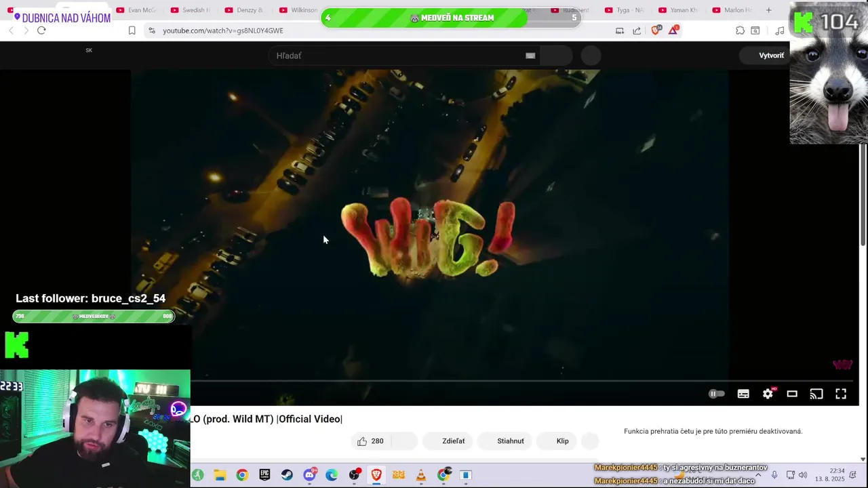
Task: Enter fullscreen mode on the video
Action: [841, 394]
